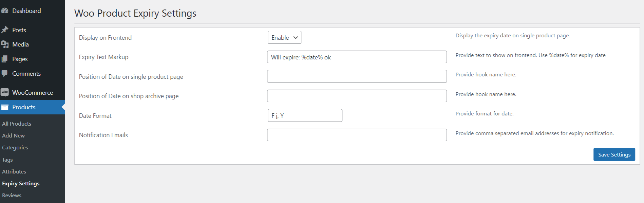Click the Products archive box icon

pos(4,107)
